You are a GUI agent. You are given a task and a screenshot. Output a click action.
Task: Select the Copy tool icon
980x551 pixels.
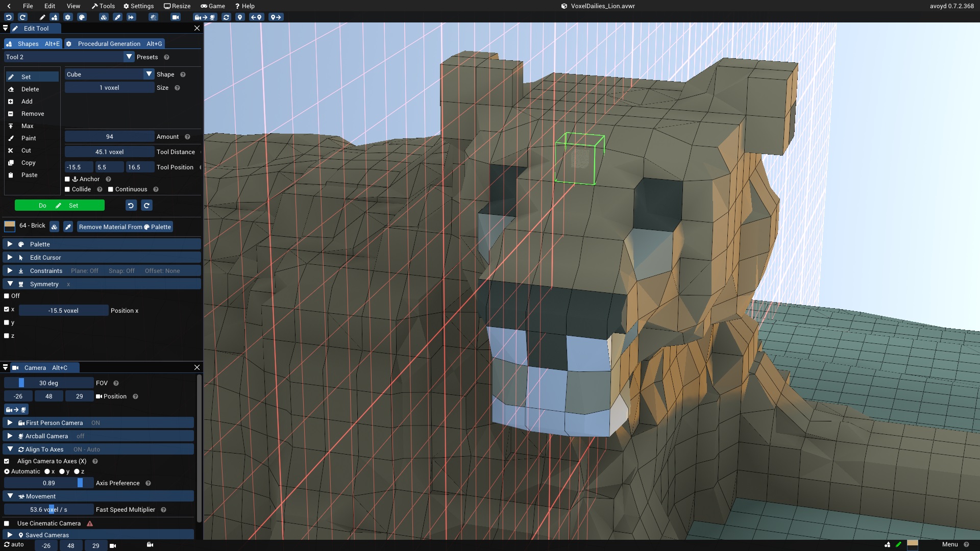10,162
